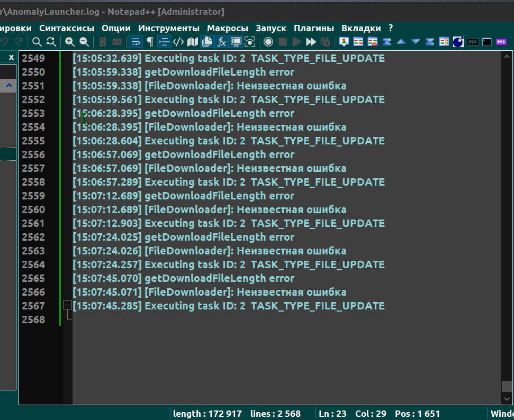514x420 pixels.
Task: Click the Ln : 23 status bar field
Action: click(332, 414)
